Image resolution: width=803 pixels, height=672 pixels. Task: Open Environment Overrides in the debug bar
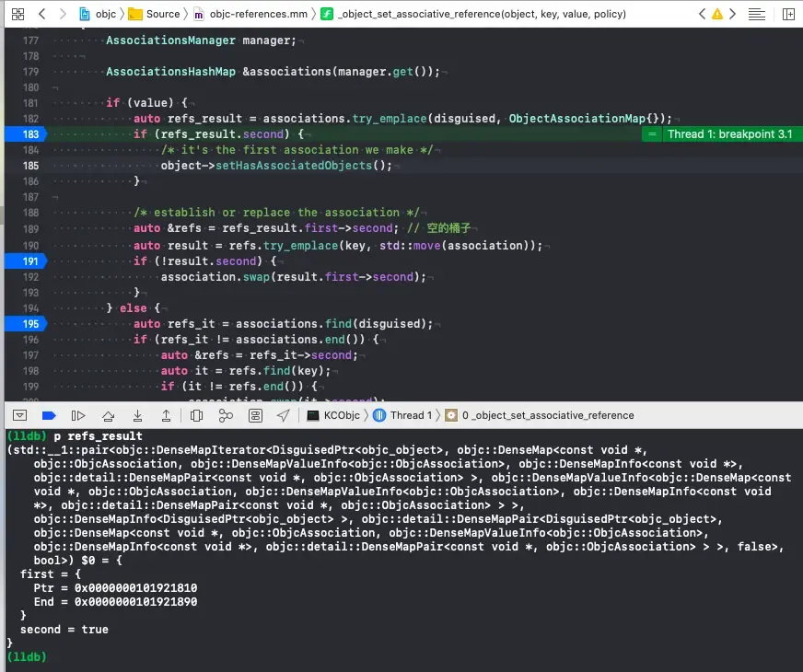point(256,415)
